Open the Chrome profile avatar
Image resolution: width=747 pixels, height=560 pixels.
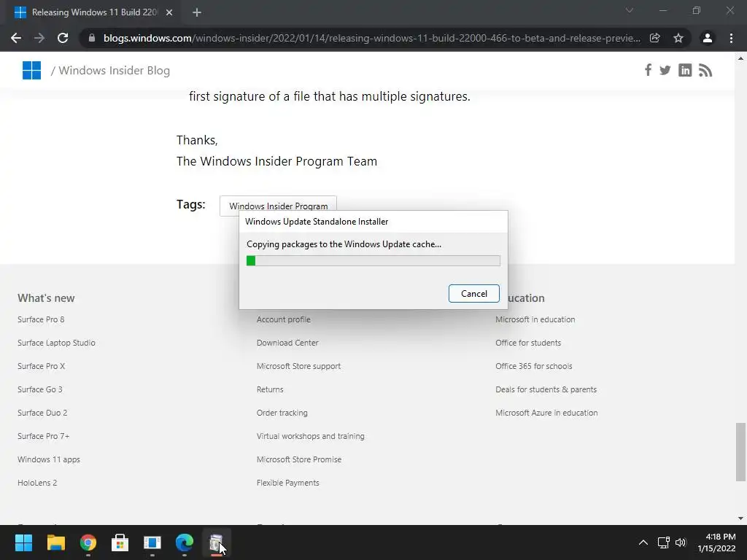(x=708, y=38)
